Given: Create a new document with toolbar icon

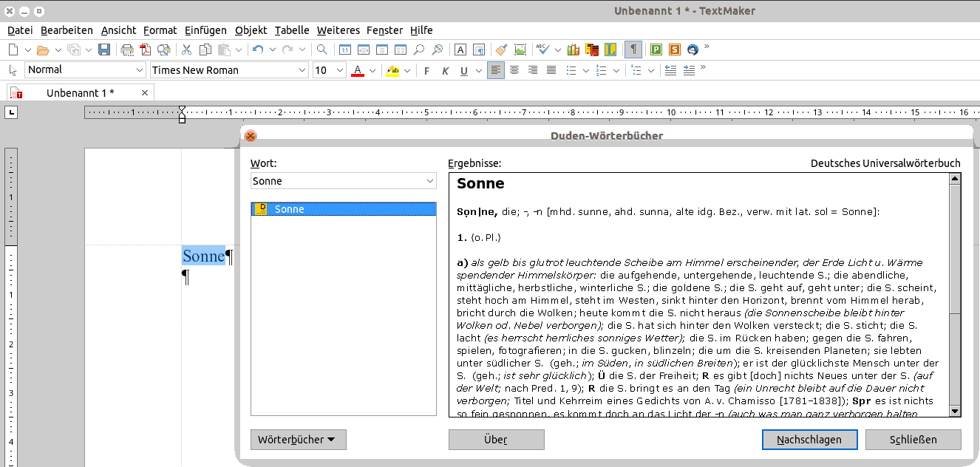Looking at the screenshot, I should (x=13, y=50).
